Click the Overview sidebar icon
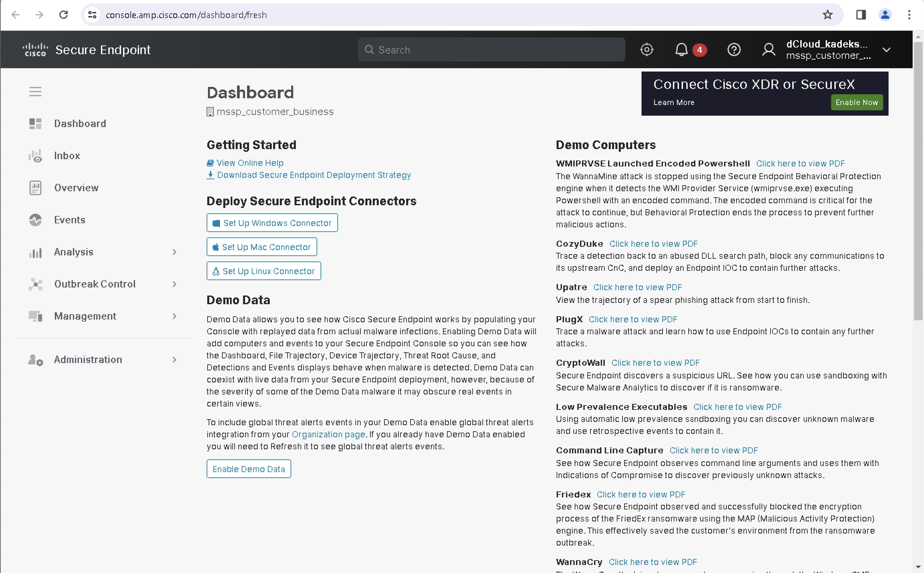Viewport: 924px width, 573px height. [x=35, y=188]
